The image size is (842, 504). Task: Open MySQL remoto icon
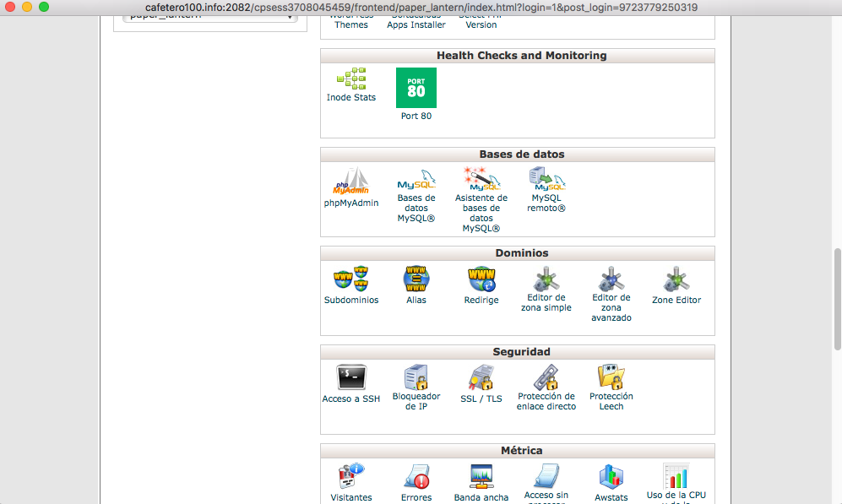tap(546, 179)
